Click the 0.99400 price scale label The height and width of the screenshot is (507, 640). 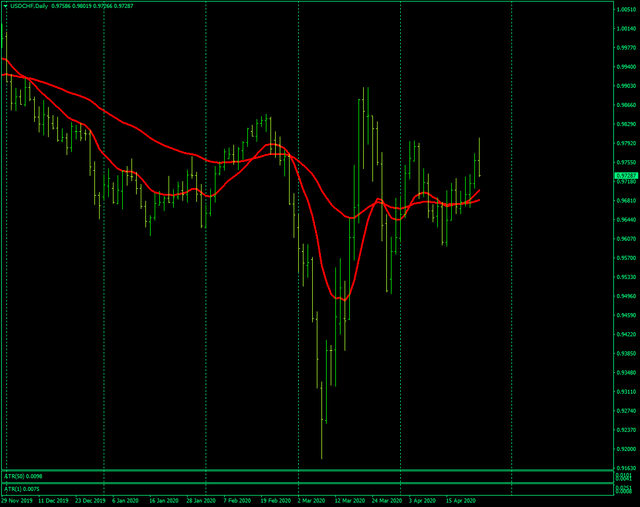pos(627,67)
